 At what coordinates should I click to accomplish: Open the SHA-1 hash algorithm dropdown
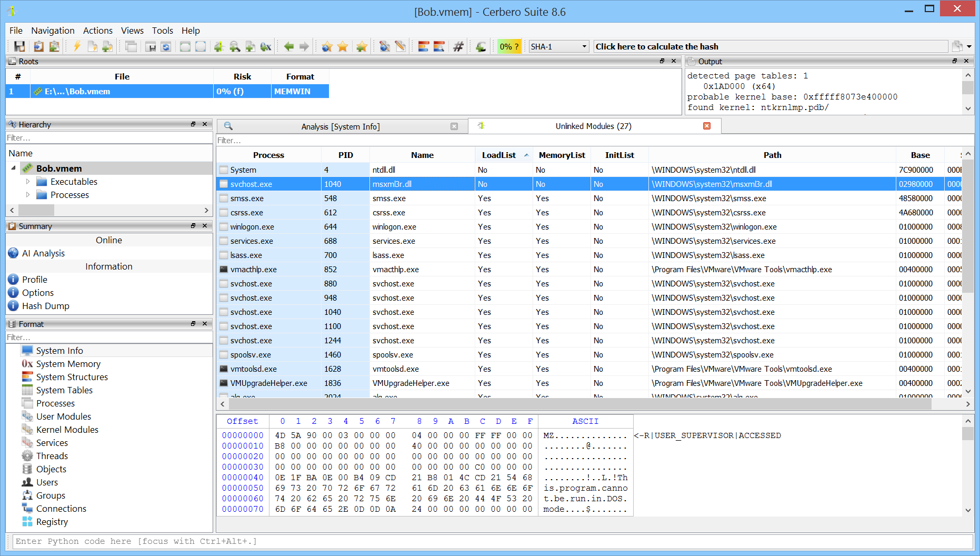point(558,47)
